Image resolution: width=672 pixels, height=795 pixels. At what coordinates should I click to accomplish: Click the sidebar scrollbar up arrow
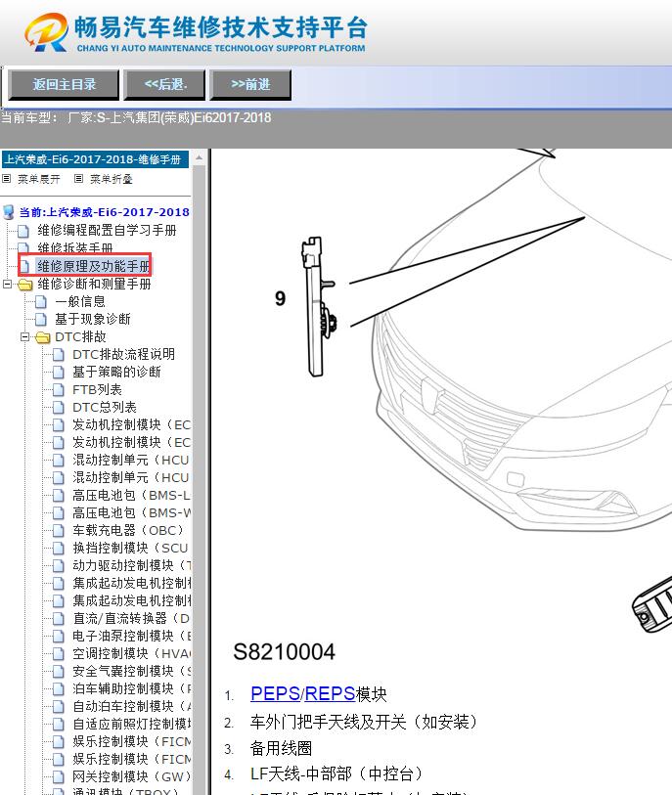point(199,157)
